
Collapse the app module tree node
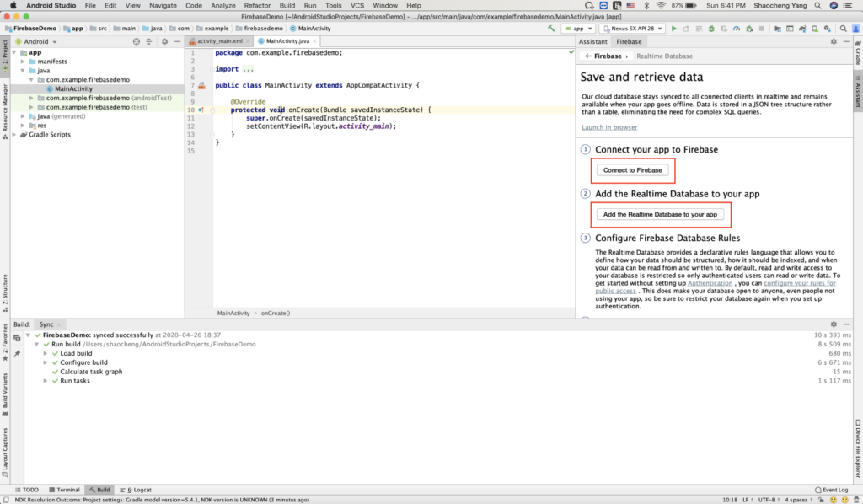click(14, 53)
